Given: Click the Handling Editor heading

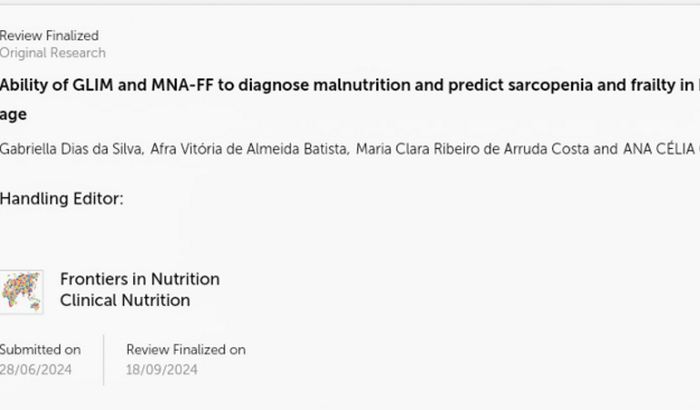Looking at the screenshot, I should 62,199.
